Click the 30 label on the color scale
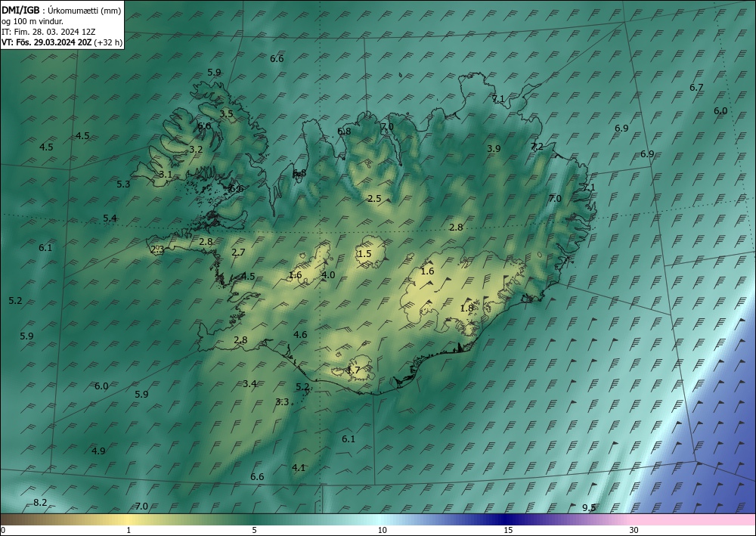 (634, 531)
